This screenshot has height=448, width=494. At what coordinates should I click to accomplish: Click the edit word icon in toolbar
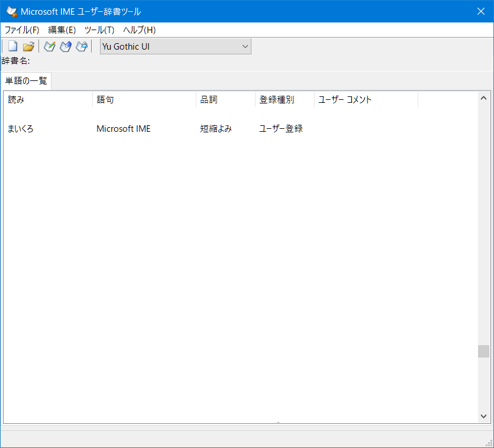click(66, 47)
